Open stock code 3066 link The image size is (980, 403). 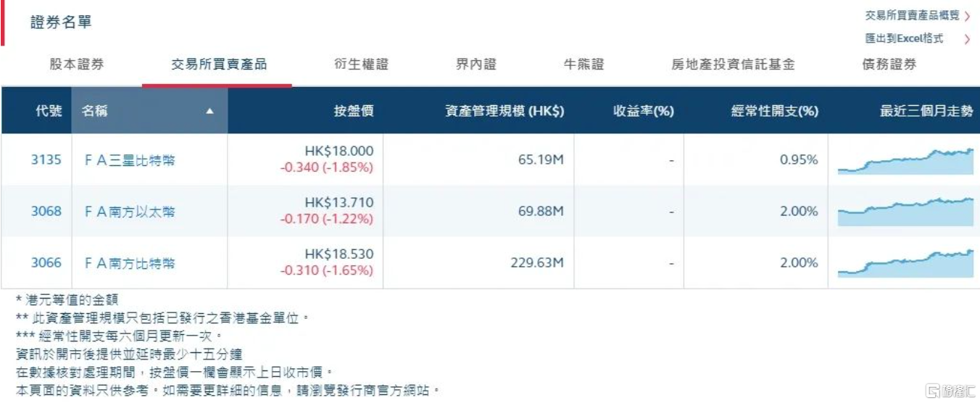pos(46,263)
